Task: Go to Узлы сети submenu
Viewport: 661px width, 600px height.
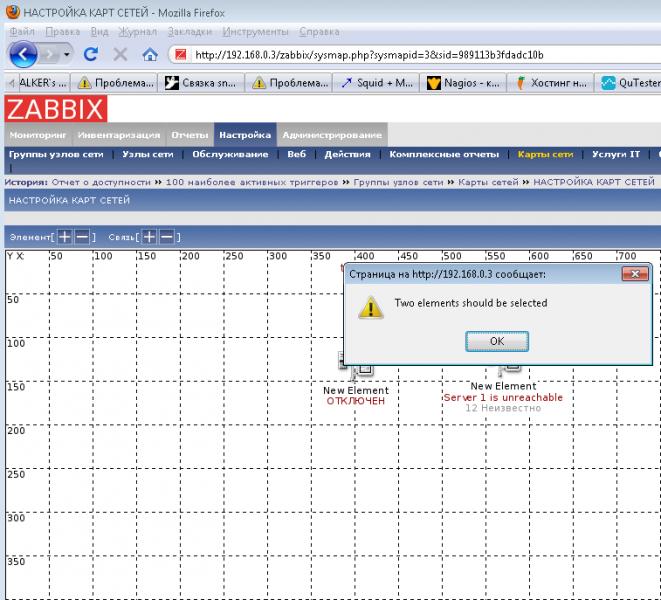Action: tap(148, 154)
